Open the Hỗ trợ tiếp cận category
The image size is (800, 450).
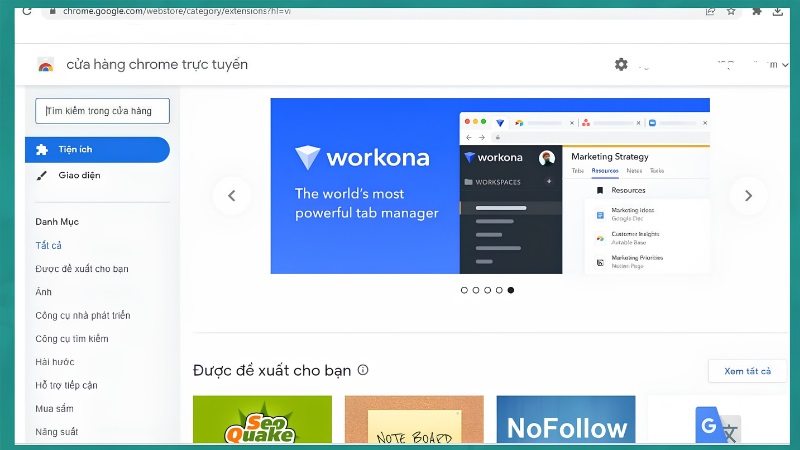[x=66, y=385]
